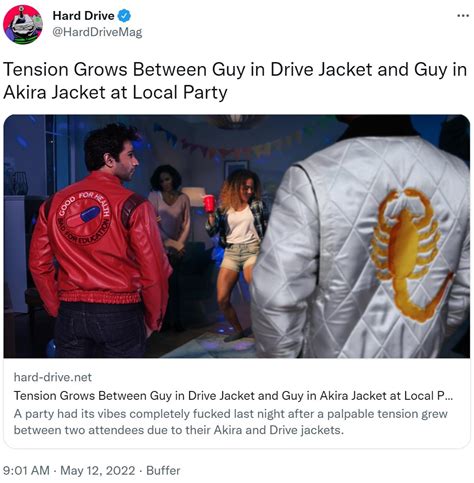
Task: Click the Good for Health jacket patch
Action: click(x=84, y=217)
